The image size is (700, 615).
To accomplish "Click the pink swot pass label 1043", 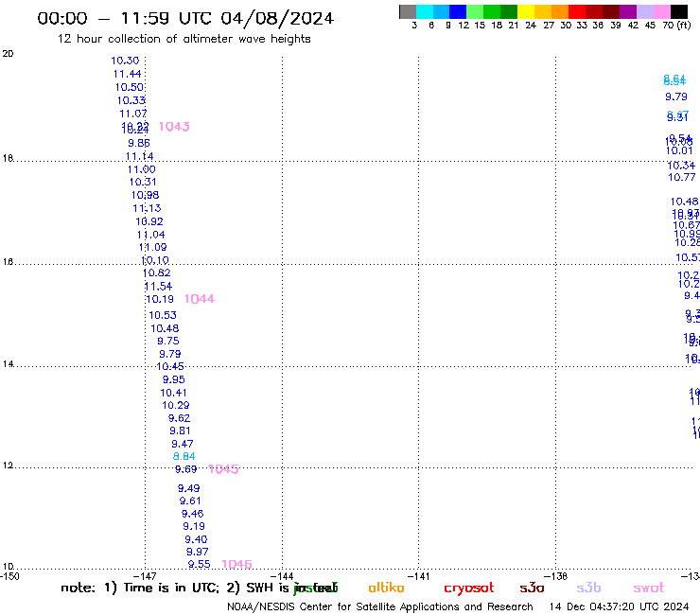I will pyautogui.click(x=174, y=127).
